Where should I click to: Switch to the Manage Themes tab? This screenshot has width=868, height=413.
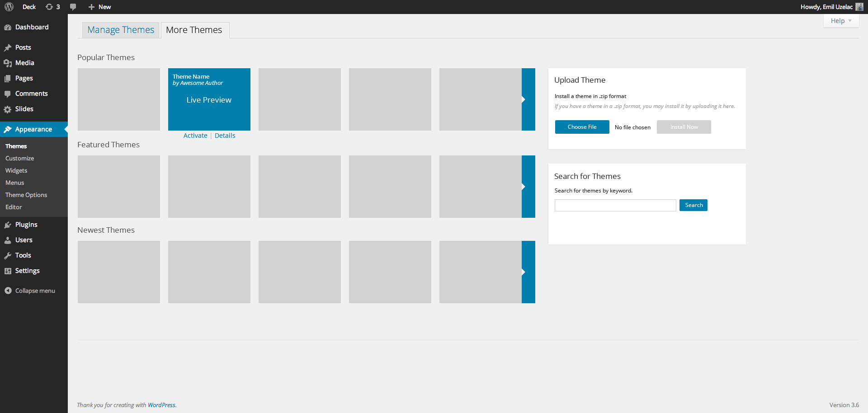(x=121, y=30)
